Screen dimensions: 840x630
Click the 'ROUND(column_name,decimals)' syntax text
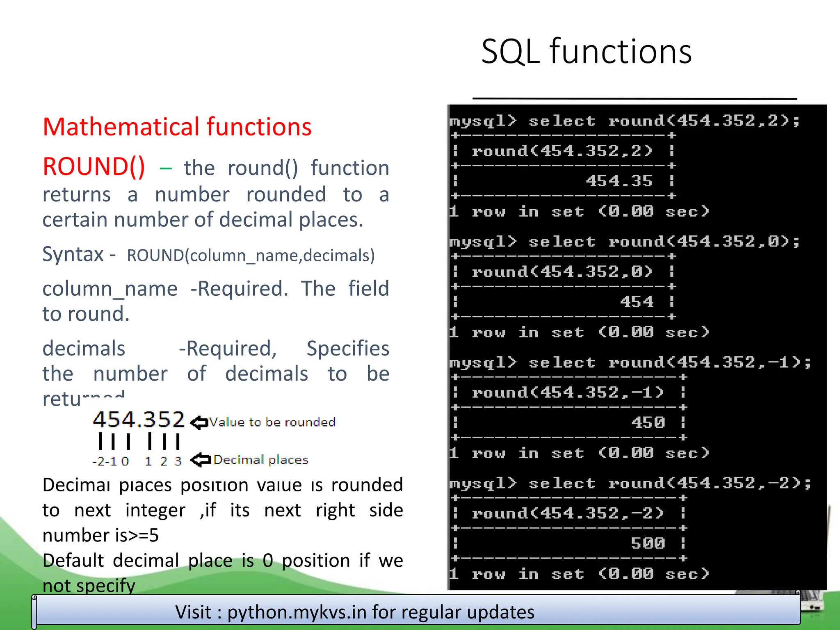click(x=251, y=256)
